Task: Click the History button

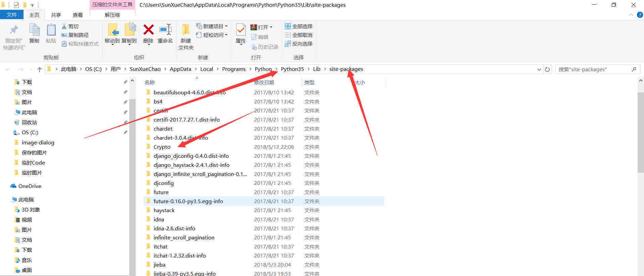Action: click(x=265, y=47)
